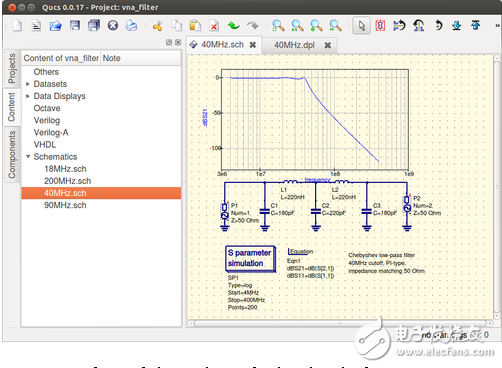Image resolution: width=502 pixels, height=368 pixels.
Task: Click the Paste clipboard icon
Action: (x=195, y=26)
